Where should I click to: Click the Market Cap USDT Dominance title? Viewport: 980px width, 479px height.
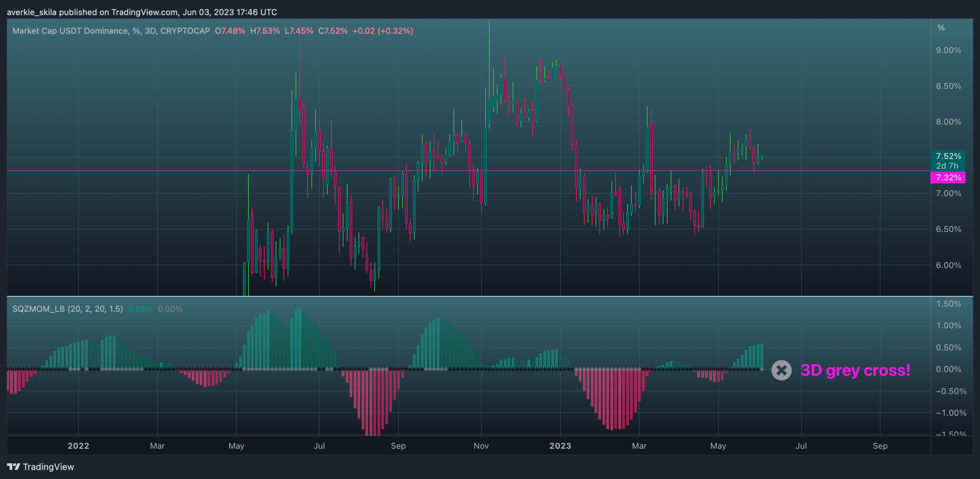click(x=111, y=31)
